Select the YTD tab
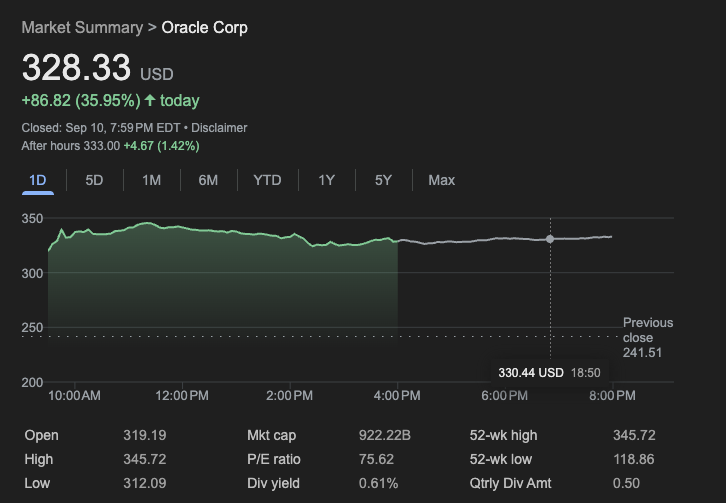 (x=267, y=180)
